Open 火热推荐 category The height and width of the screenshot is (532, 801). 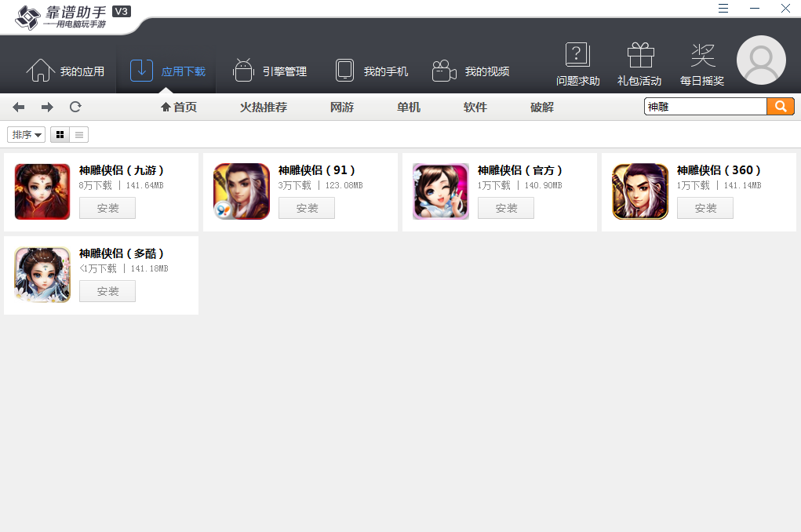point(264,107)
